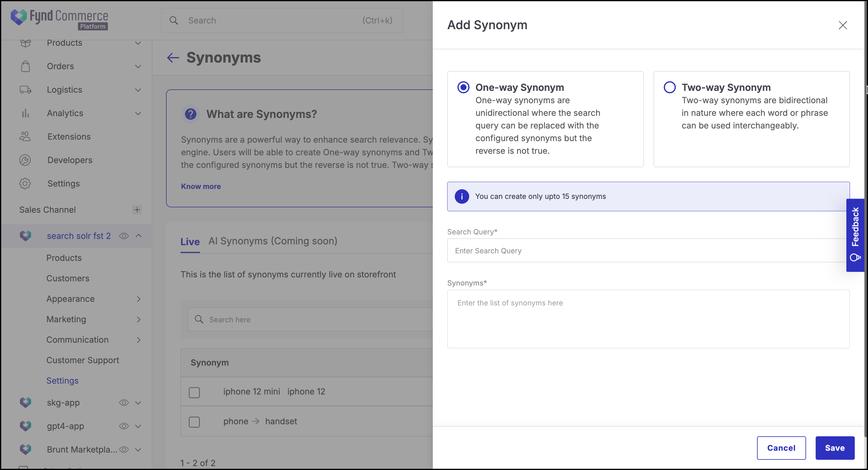Screen dimensions: 868x470
Task: Follow the Know more link
Action: click(x=201, y=187)
